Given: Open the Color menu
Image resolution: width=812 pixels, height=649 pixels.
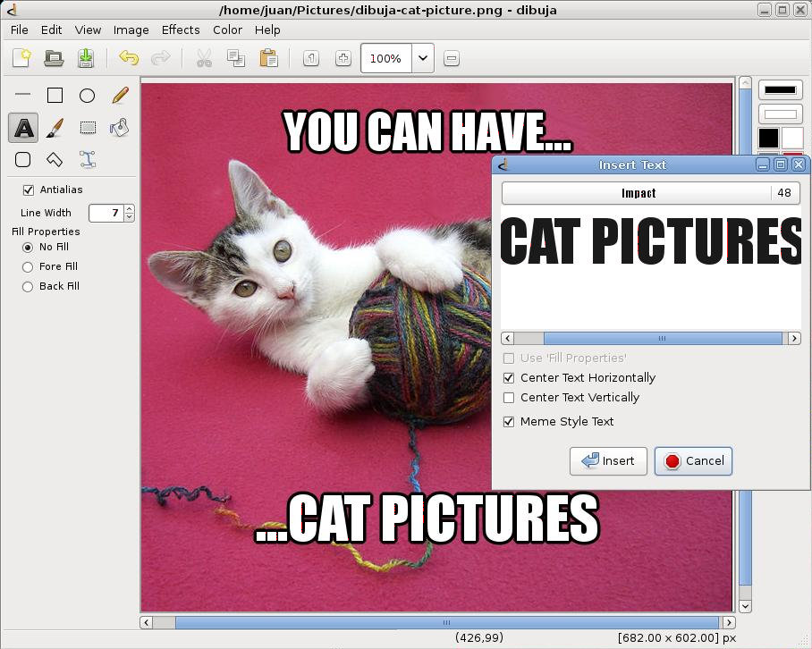Looking at the screenshot, I should [227, 30].
